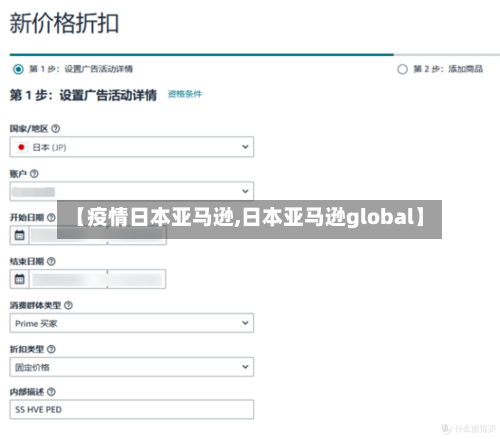Open the 开始日期 calendar icon

point(19,235)
